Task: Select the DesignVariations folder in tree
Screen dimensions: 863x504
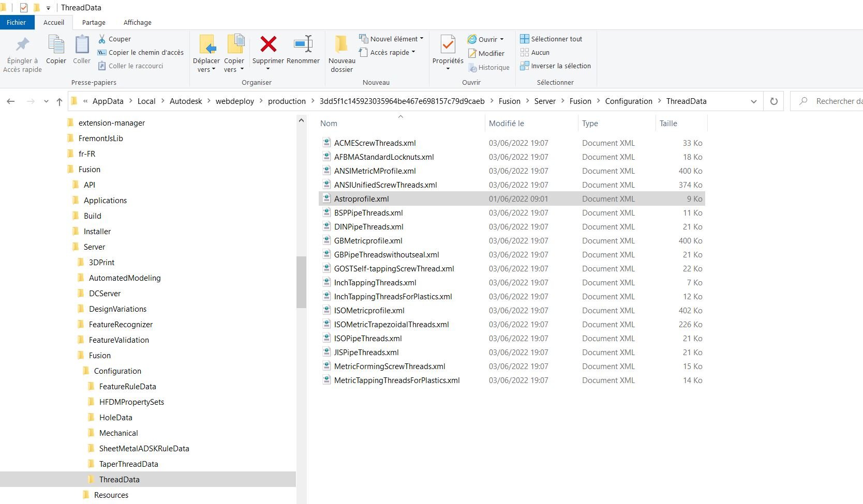Action: [x=117, y=309]
